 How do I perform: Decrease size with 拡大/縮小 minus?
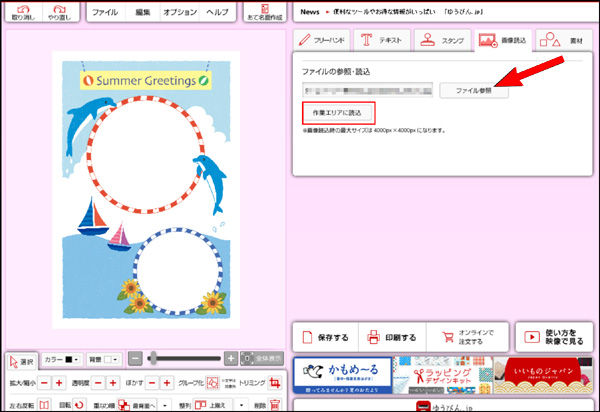pyautogui.click(x=44, y=383)
